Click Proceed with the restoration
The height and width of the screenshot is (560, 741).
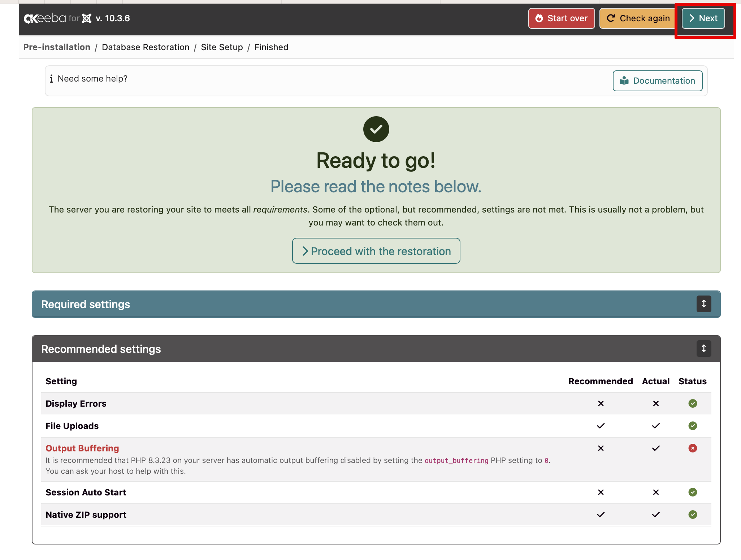pyautogui.click(x=376, y=251)
